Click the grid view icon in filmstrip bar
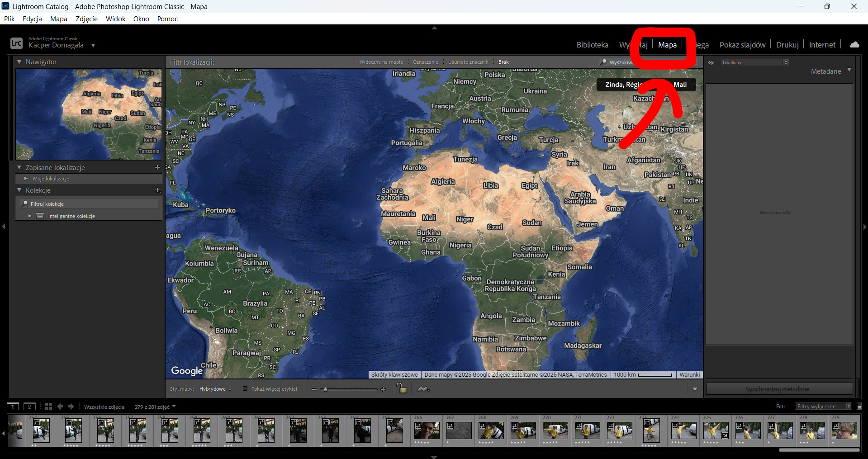This screenshot has height=459, width=868. coord(48,407)
